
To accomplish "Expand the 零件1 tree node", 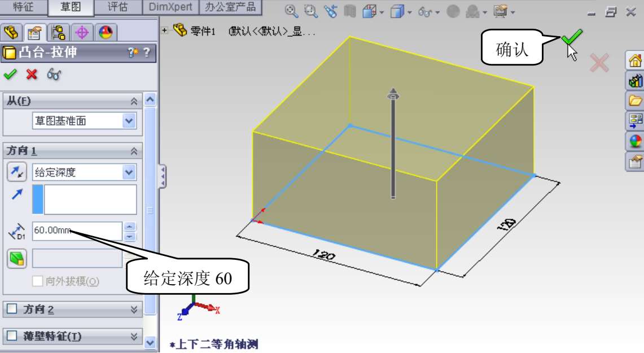I will (165, 30).
